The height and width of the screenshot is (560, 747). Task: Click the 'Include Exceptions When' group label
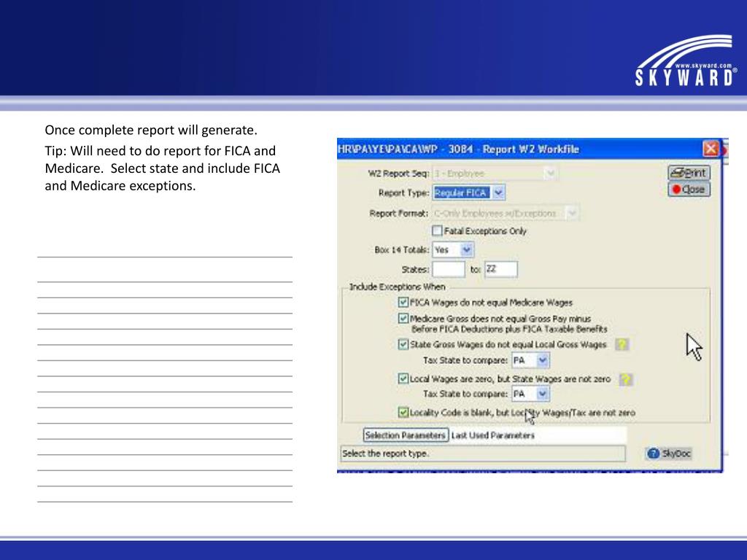click(x=398, y=287)
